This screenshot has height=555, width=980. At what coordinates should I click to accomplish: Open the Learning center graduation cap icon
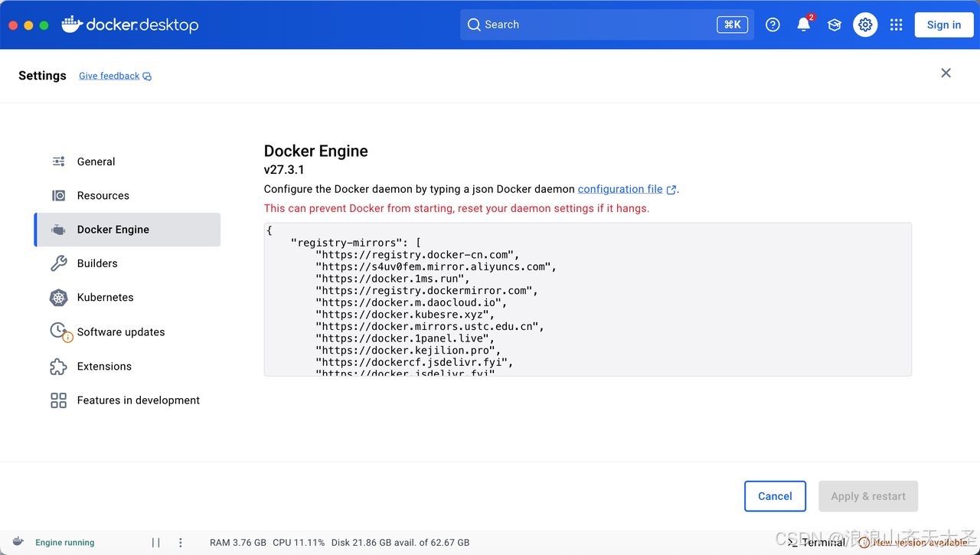point(835,24)
